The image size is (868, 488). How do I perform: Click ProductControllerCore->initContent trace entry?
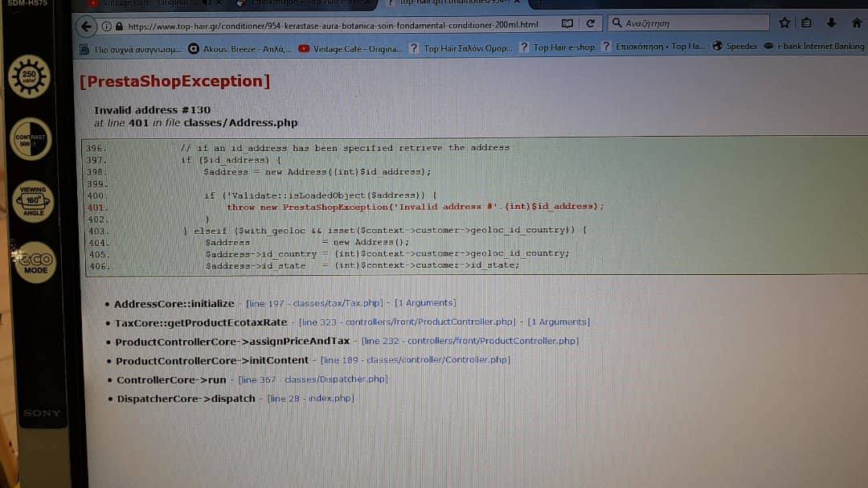(212, 361)
